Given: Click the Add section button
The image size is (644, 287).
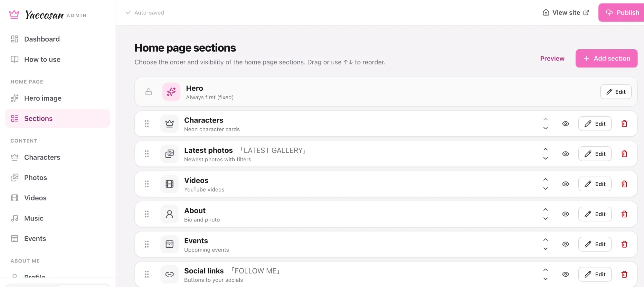Looking at the screenshot, I should [x=606, y=58].
